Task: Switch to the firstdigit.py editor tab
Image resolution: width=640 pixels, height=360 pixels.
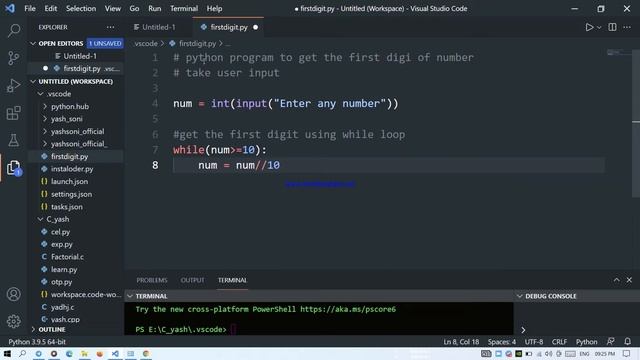Action: tap(228, 27)
